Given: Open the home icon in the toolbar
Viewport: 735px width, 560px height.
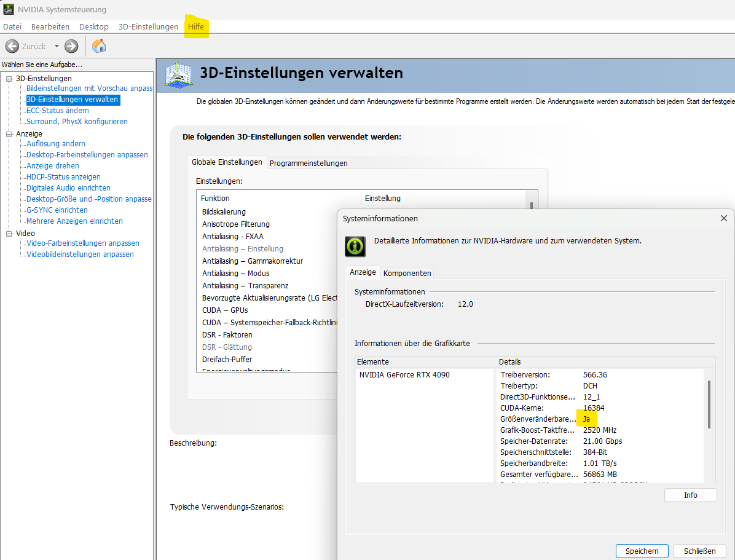Looking at the screenshot, I should click(99, 46).
